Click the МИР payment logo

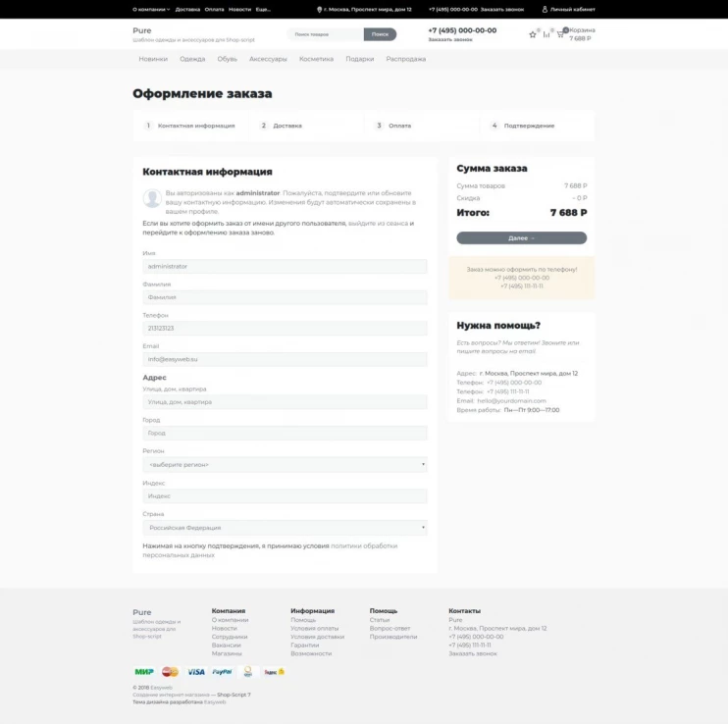144,672
